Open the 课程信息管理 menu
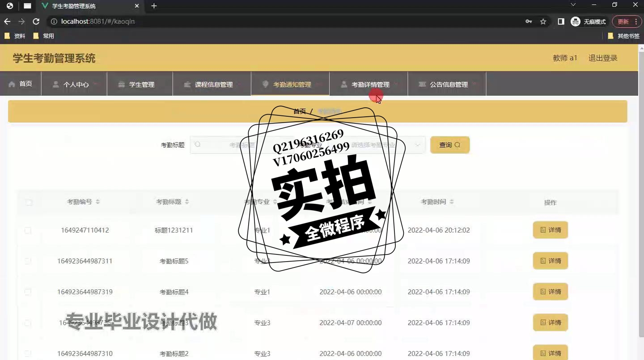The image size is (644, 360). coord(212,84)
